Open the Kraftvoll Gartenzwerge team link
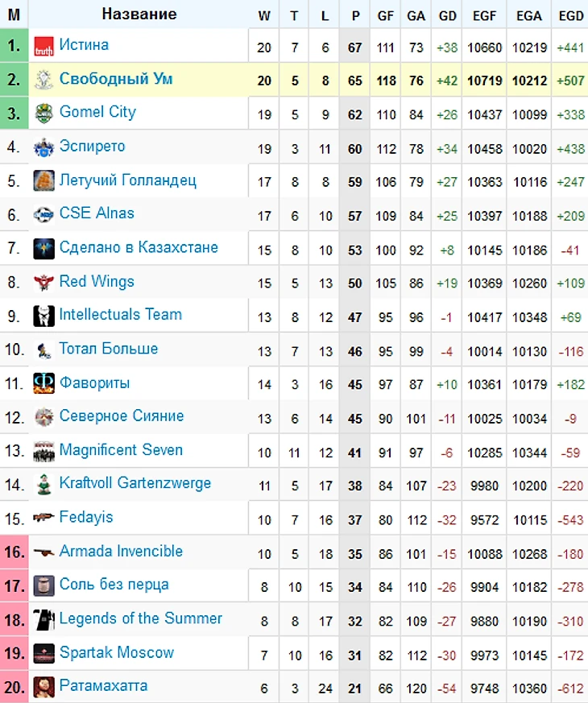The image size is (588, 703). click(x=135, y=483)
